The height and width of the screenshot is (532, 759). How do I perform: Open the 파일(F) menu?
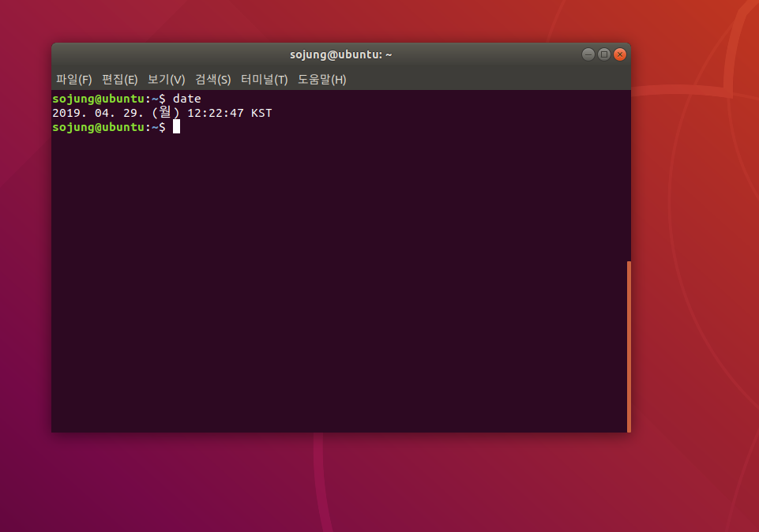coord(74,79)
